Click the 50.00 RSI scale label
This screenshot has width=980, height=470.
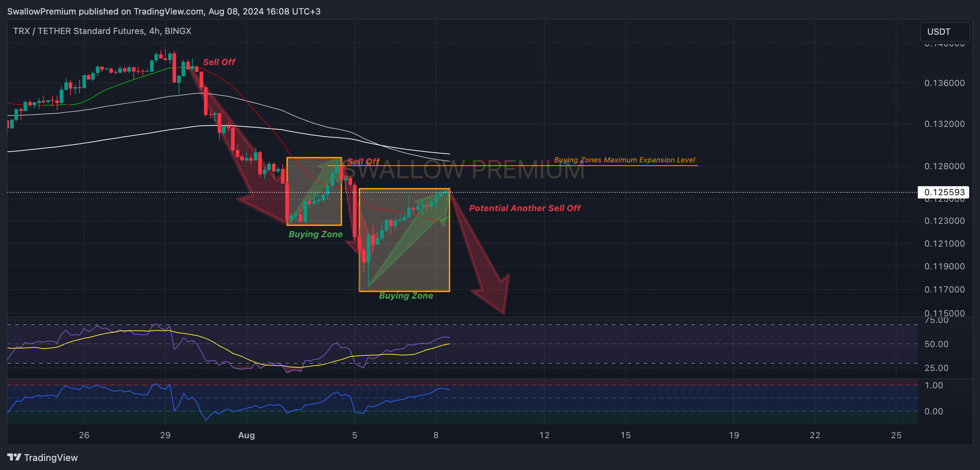coord(936,344)
